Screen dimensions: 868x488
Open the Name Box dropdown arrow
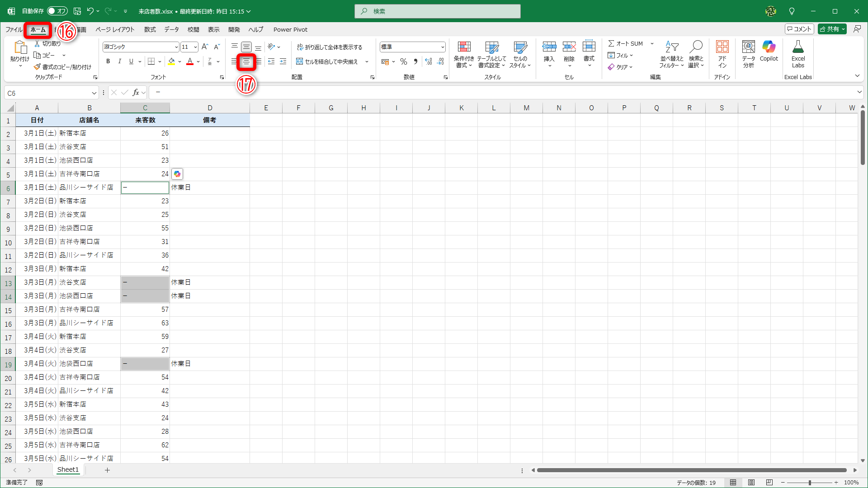(94, 93)
